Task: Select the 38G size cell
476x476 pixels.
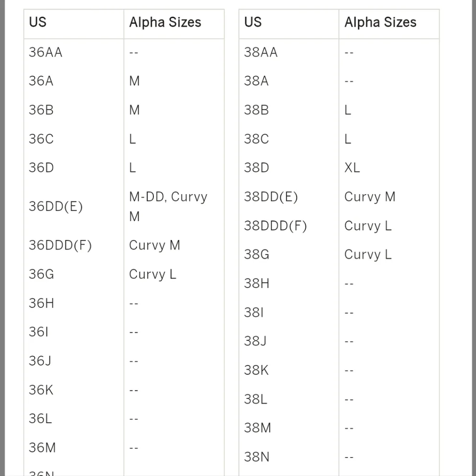Action: point(256,254)
